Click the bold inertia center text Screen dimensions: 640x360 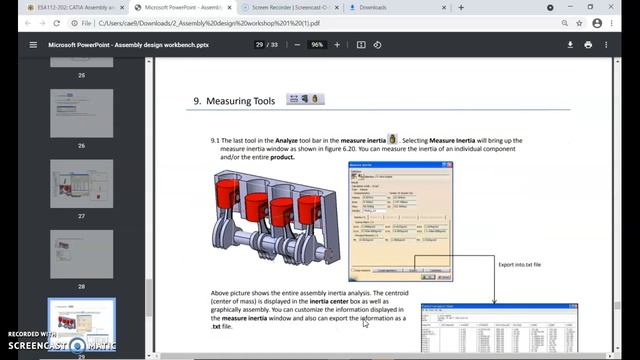pos(329,301)
